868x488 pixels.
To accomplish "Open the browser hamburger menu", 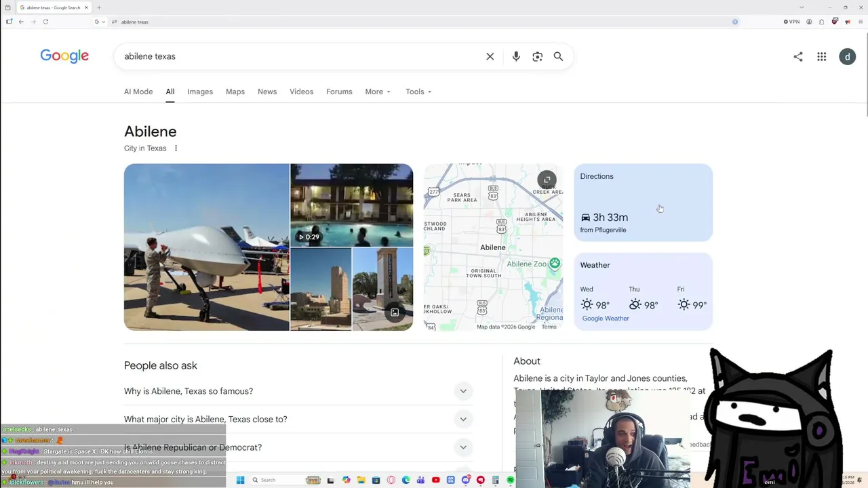I will point(859,22).
